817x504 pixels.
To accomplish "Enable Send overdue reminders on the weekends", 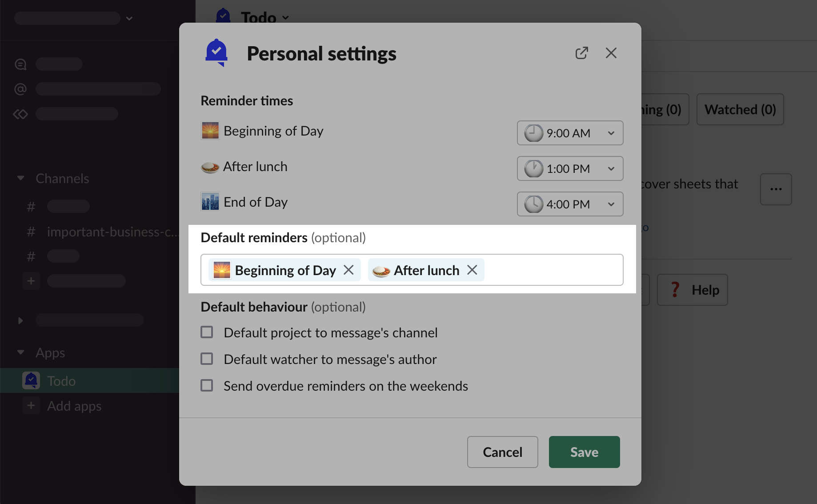I will point(207,385).
